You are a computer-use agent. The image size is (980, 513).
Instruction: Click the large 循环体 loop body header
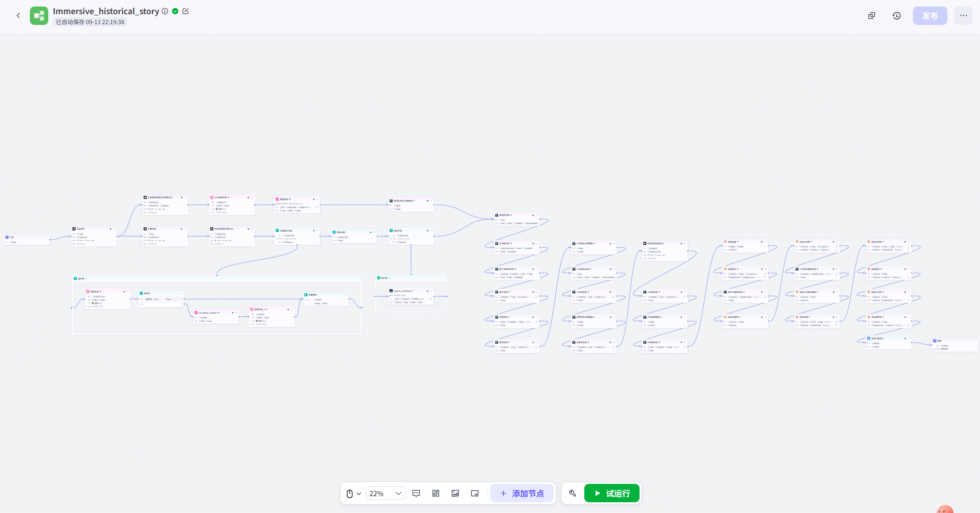click(x=217, y=279)
